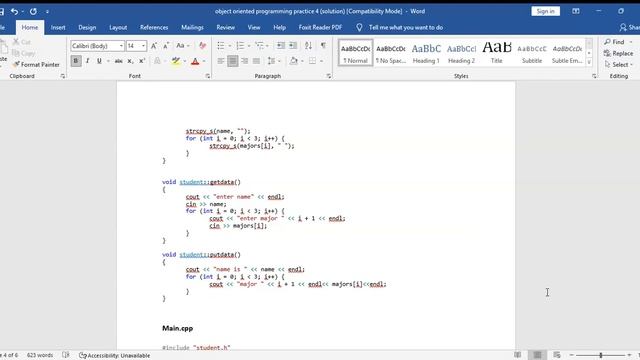The image size is (640, 360).
Task: Click the Text Effects icon
Action: point(157,61)
